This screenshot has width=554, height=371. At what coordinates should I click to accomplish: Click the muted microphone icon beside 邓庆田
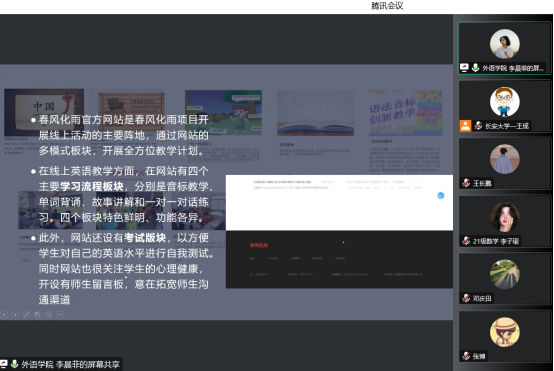tap(466, 298)
